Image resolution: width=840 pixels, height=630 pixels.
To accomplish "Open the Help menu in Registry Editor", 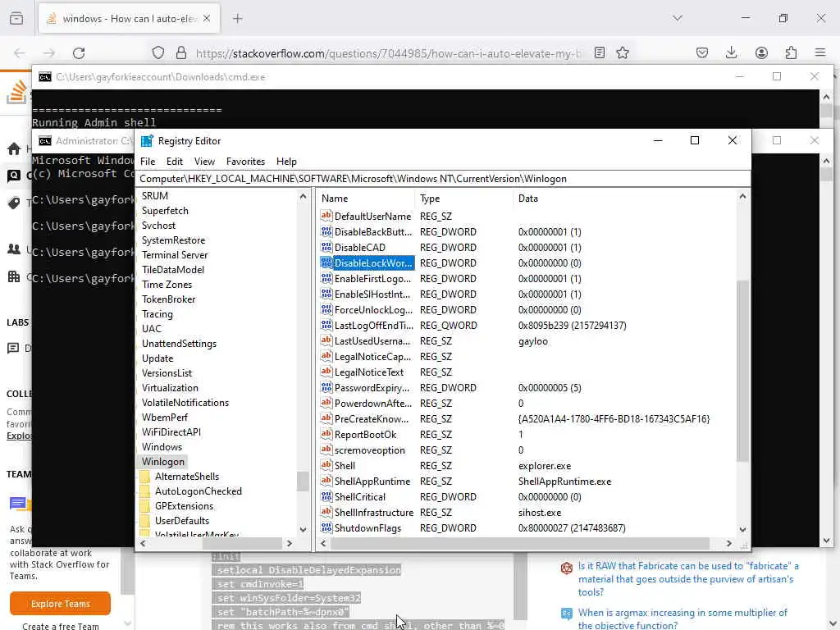I will coord(286,162).
